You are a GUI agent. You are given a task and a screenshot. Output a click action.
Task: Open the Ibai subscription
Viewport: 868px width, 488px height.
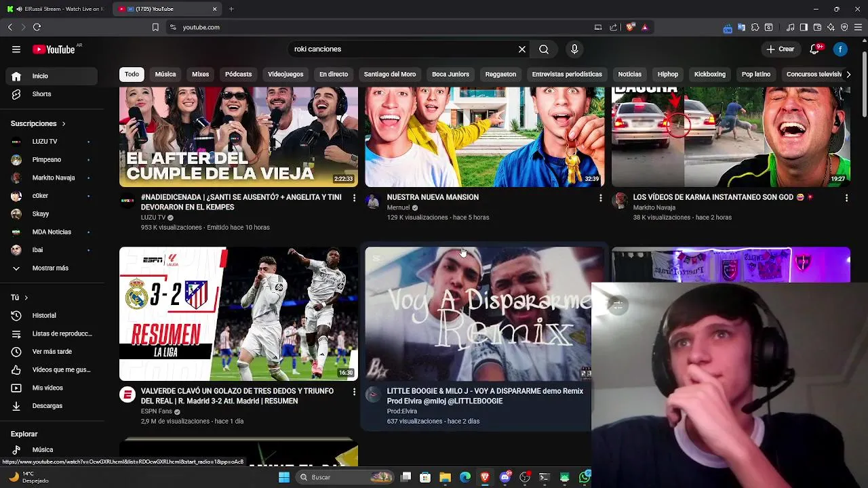(52, 250)
